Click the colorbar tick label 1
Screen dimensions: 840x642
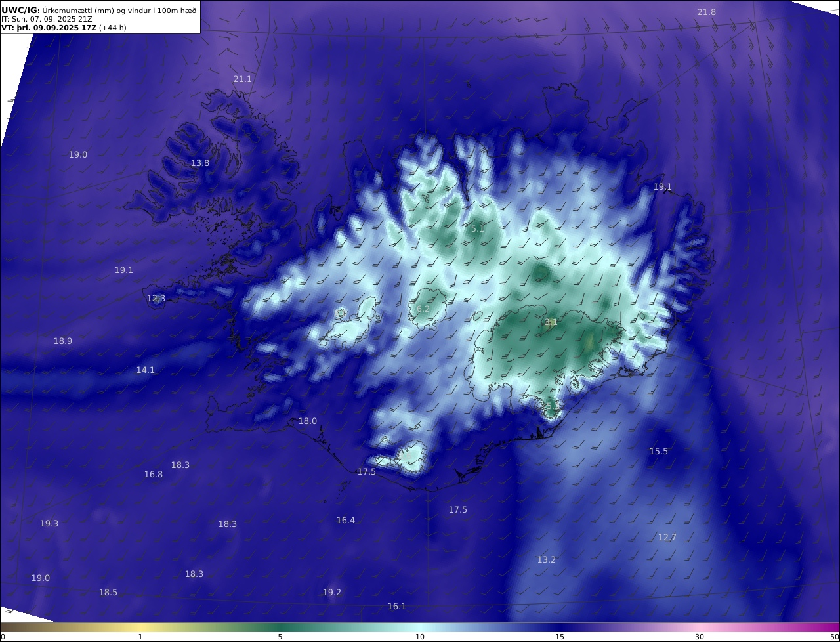(140, 637)
